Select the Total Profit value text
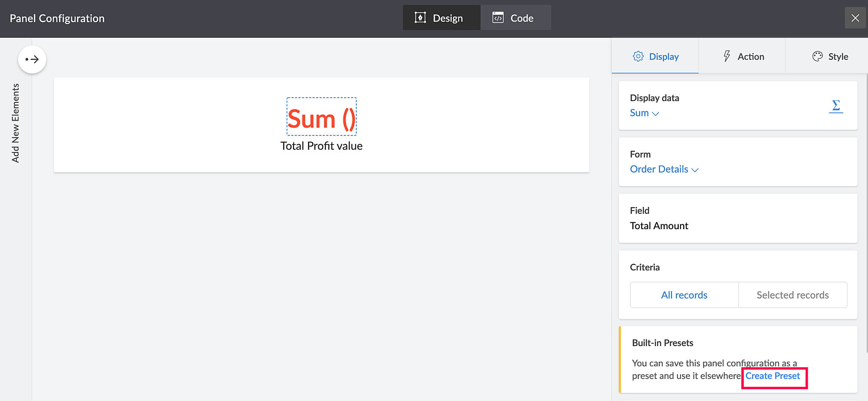The width and height of the screenshot is (868, 401). pyautogui.click(x=321, y=146)
